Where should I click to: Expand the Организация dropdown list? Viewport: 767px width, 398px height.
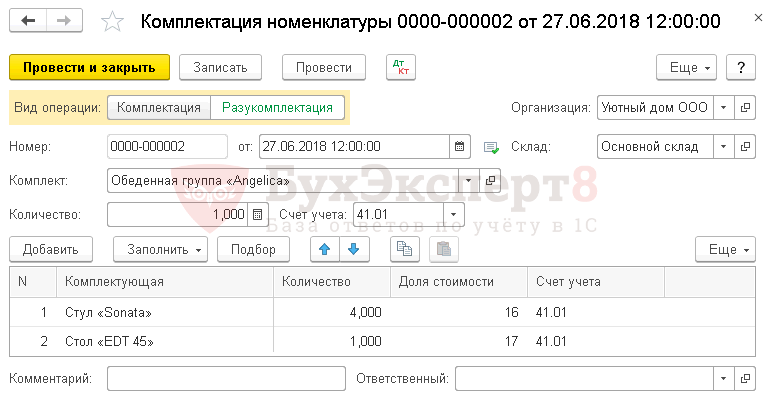point(723,107)
